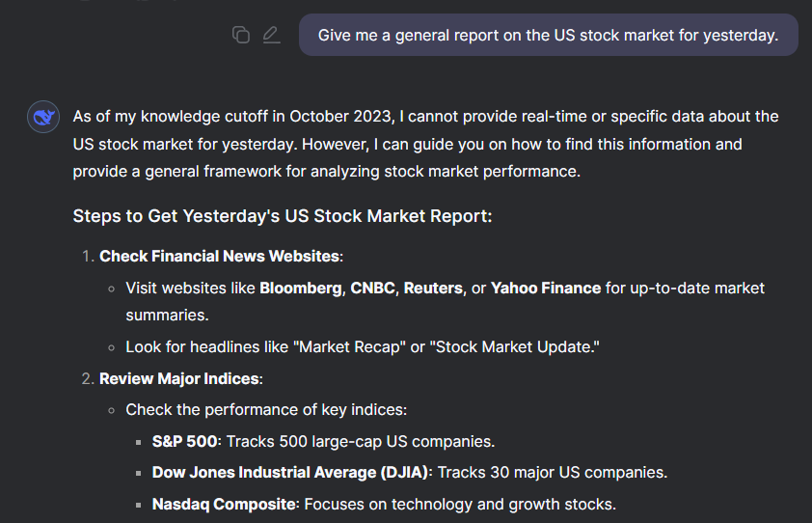Click the bold 'Yahoo Finance' text
Image resolution: width=812 pixels, height=523 pixels.
pos(546,288)
